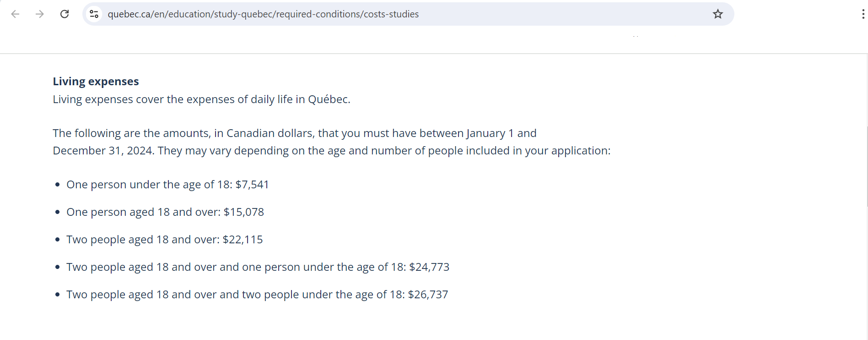Image resolution: width=868 pixels, height=340 pixels.
Task: Bookmark this page using the star icon
Action: tap(717, 14)
